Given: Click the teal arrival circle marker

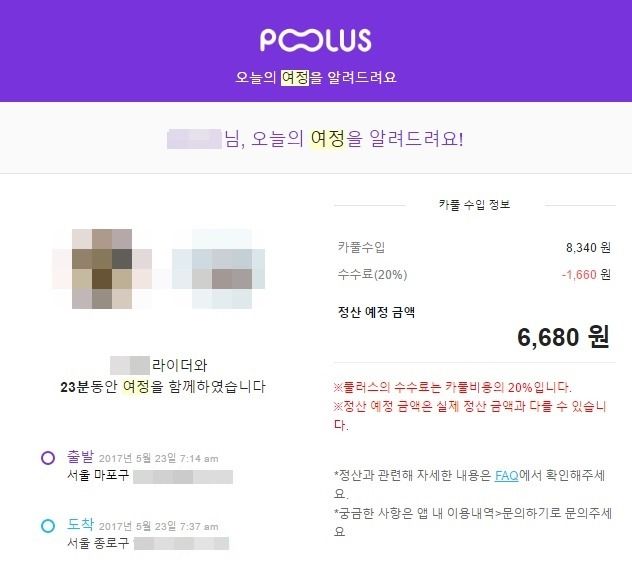Looking at the screenshot, I should point(48,525).
